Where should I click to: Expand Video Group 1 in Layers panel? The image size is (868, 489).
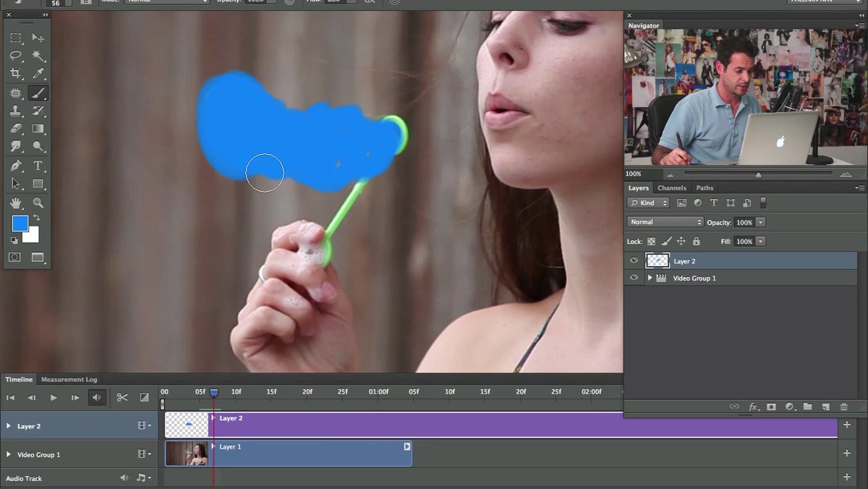(650, 278)
